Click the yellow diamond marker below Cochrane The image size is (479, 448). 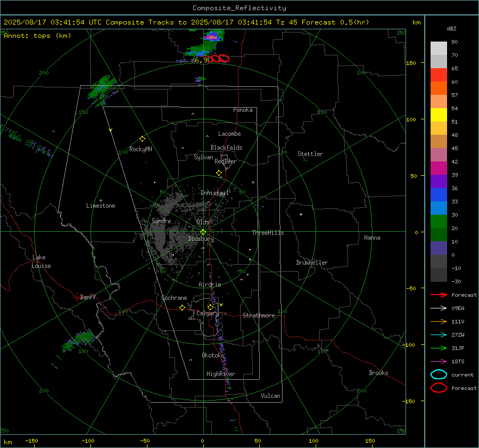pyautogui.click(x=182, y=307)
